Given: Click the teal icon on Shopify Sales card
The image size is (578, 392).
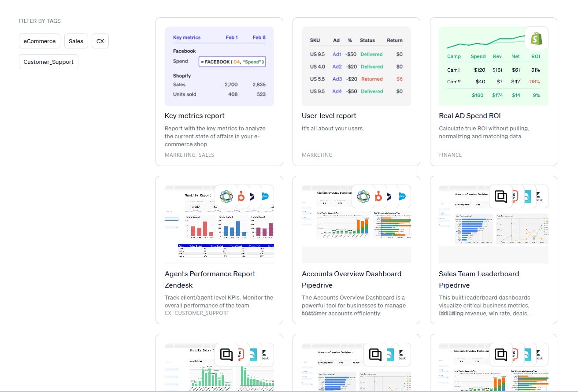Looking at the screenshot, I should tap(253, 355).
